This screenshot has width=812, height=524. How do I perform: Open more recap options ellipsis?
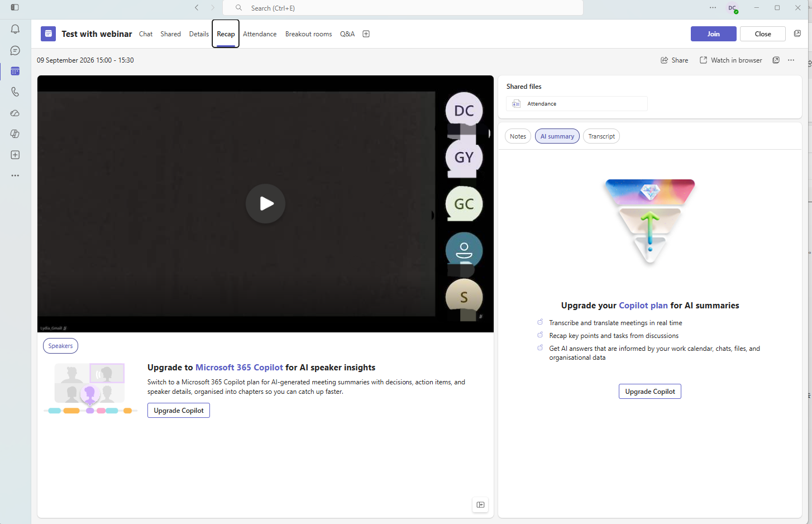coord(791,60)
